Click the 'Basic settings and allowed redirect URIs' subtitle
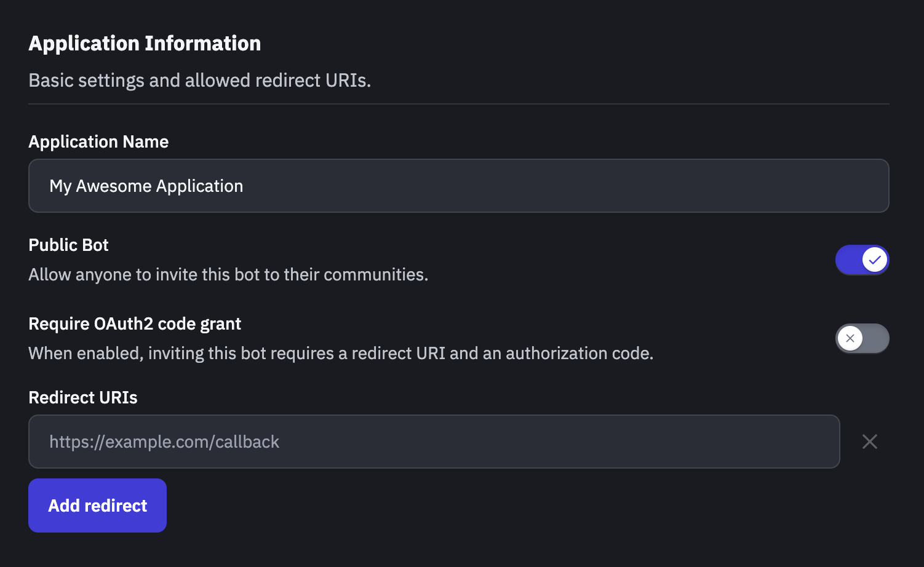 pos(200,80)
